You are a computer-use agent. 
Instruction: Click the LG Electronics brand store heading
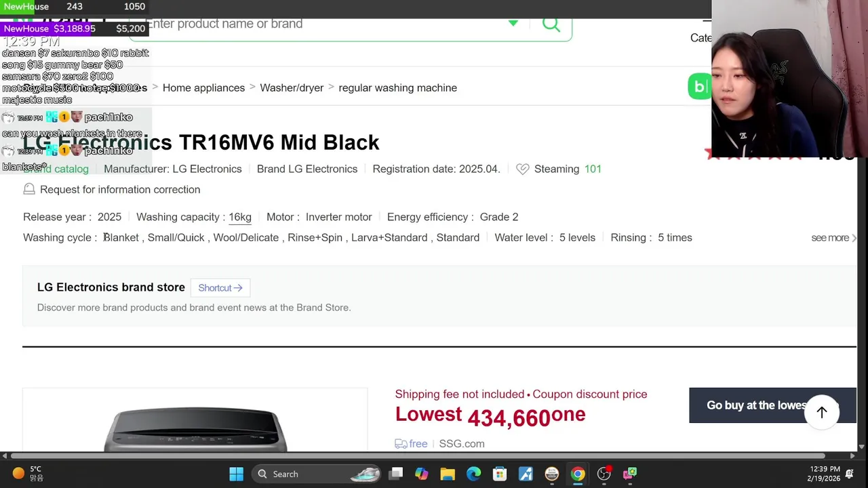click(111, 287)
